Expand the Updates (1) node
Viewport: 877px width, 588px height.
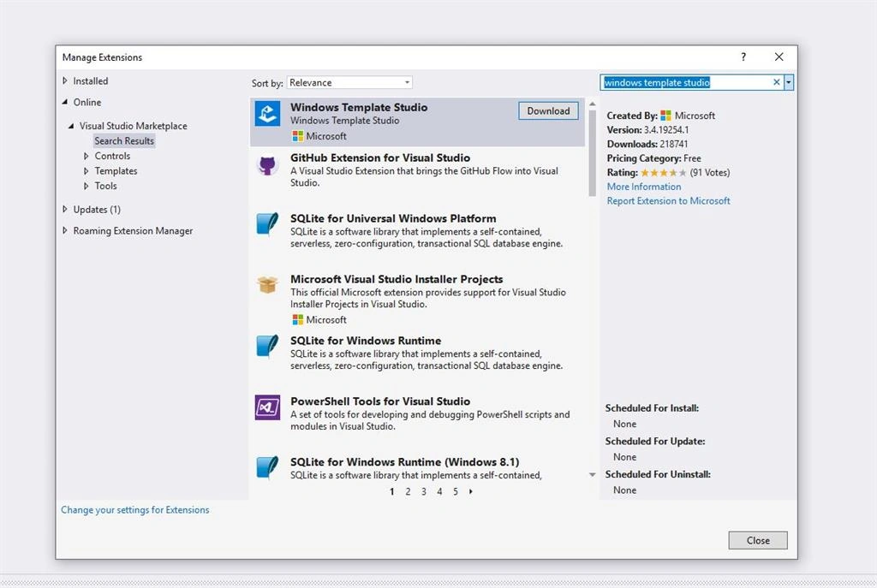tap(65, 210)
